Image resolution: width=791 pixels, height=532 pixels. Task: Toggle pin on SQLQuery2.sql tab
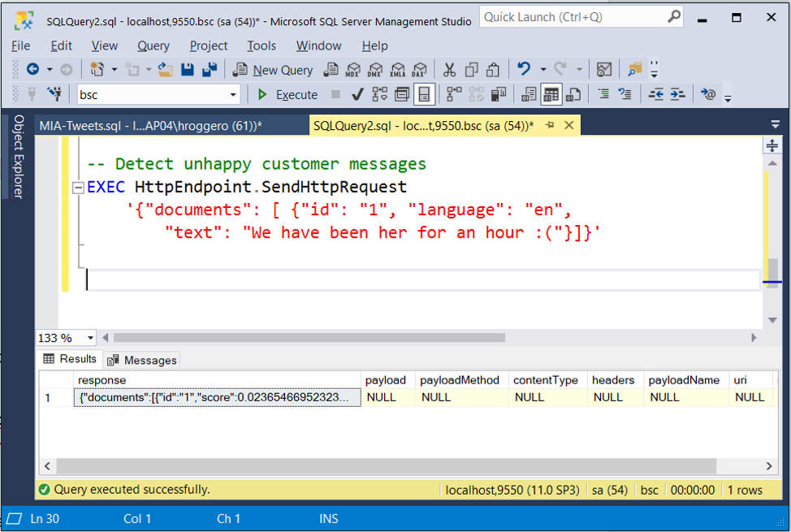click(550, 125)
